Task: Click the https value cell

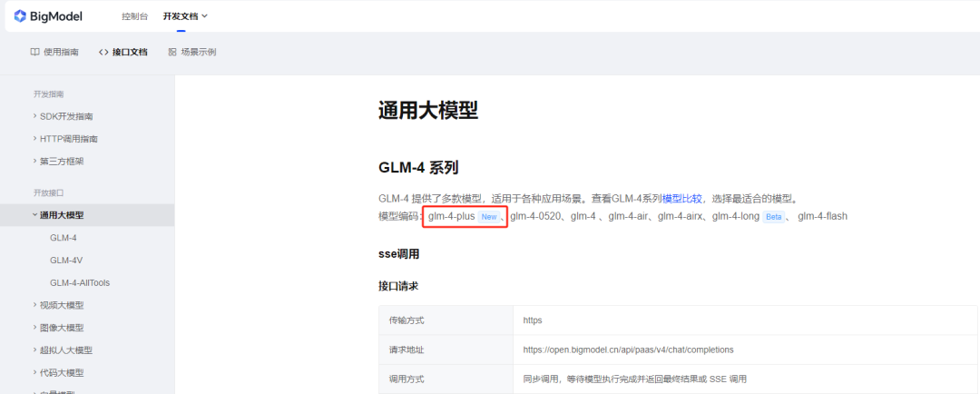Action: [746, 320]
